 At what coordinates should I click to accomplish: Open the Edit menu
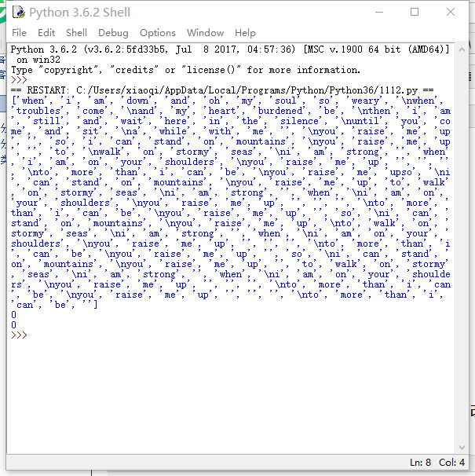46,32
